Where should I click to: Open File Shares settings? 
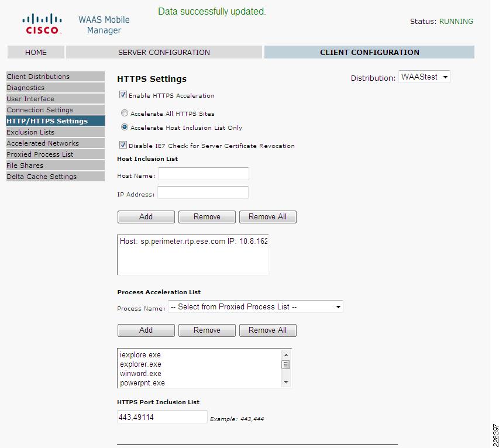56,166
